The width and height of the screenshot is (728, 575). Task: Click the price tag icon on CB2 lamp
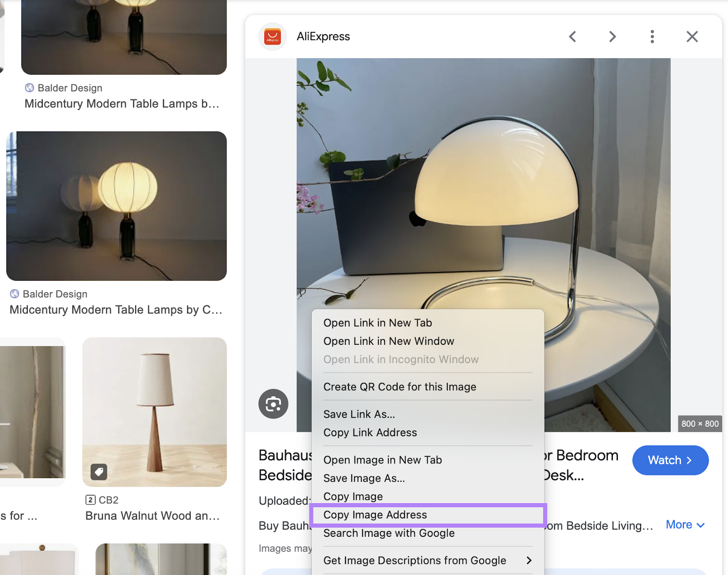click(x=99, y=472)
